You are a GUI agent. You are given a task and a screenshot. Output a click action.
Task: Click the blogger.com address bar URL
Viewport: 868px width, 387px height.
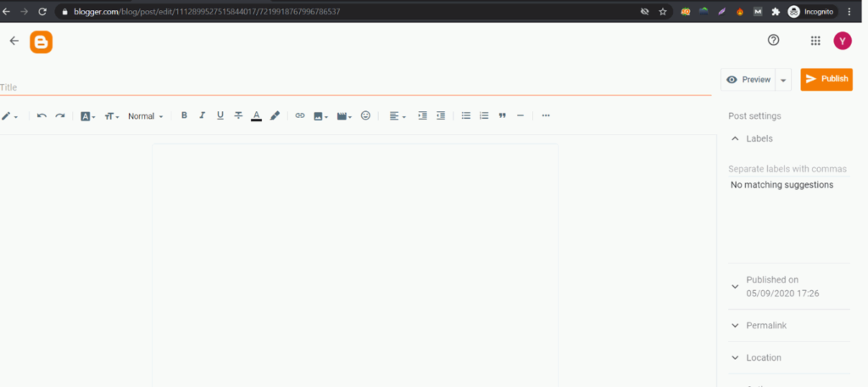click(207, 11)
